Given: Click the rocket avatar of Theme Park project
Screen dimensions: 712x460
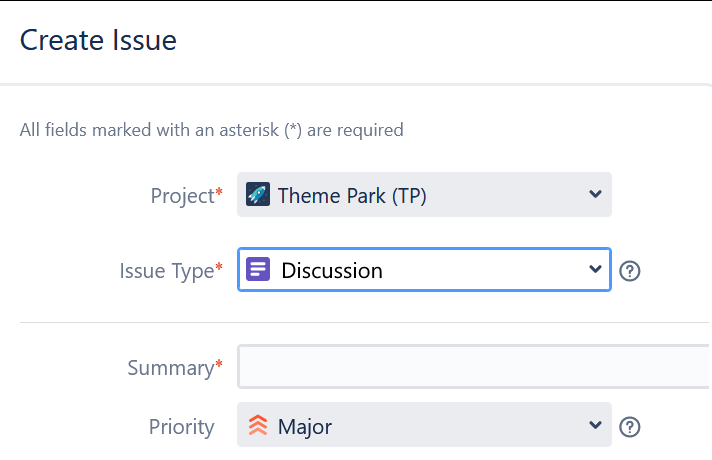Looking at the screenshot, I should [258, 194].
